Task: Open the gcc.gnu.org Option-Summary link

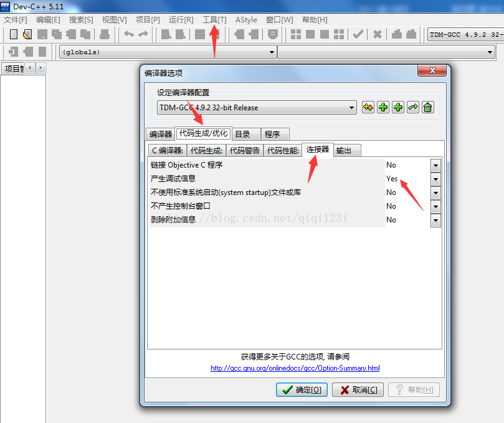Action: tap(295, 368)
